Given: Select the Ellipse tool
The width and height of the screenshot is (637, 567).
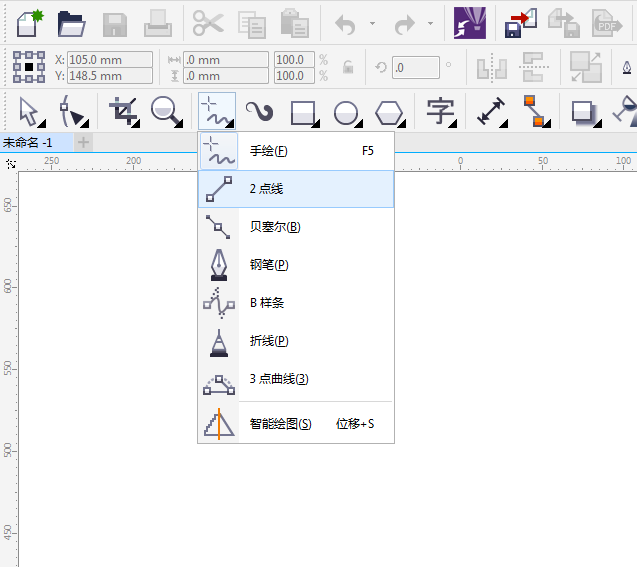Looking at the screenshot, I should pyautogui.click(x=348, y=112).
